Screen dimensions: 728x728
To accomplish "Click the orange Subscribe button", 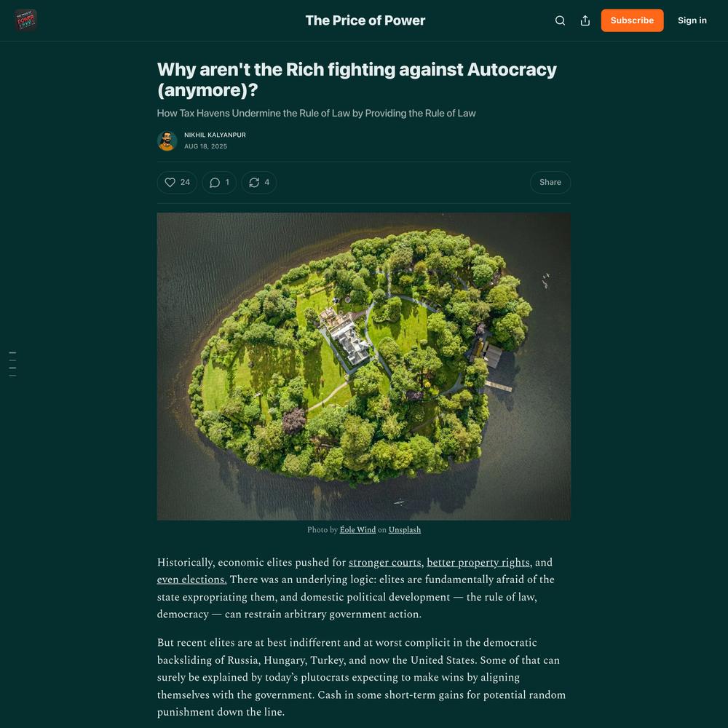I will click(x=632, y=20).
